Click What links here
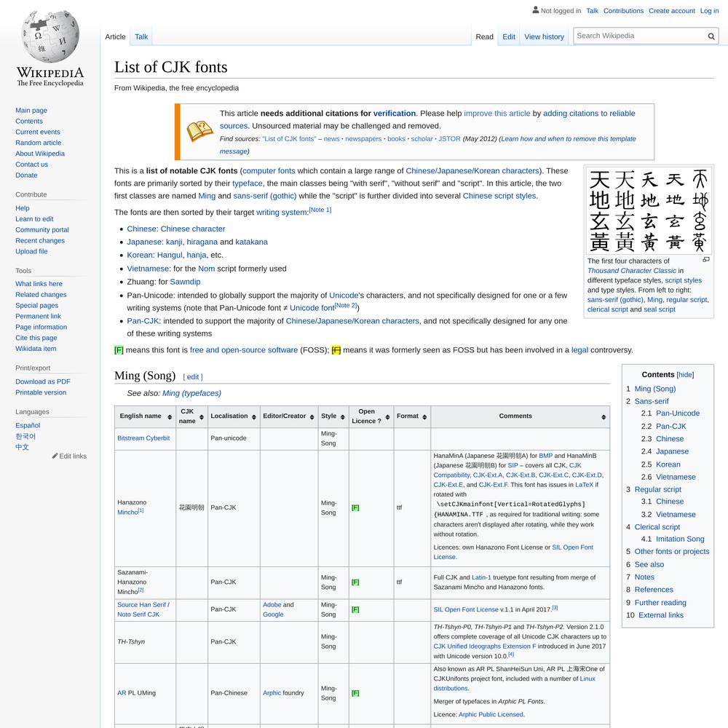 39,284
